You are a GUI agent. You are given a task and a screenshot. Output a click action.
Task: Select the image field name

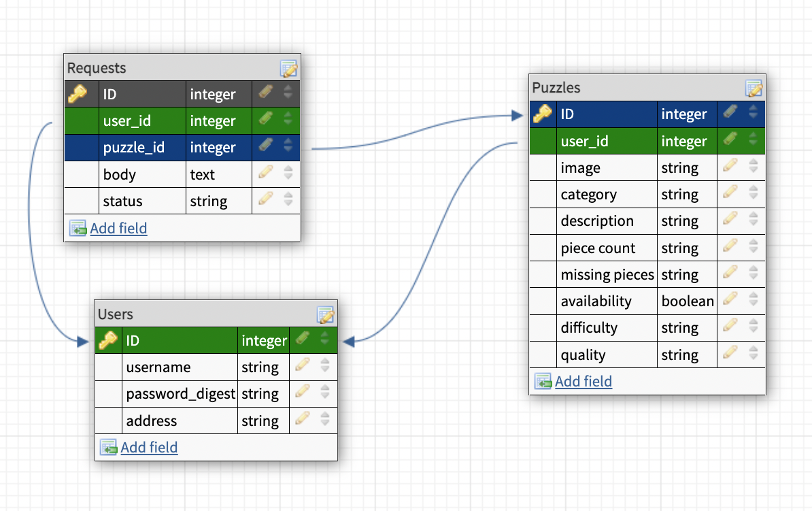coord(581,168)
